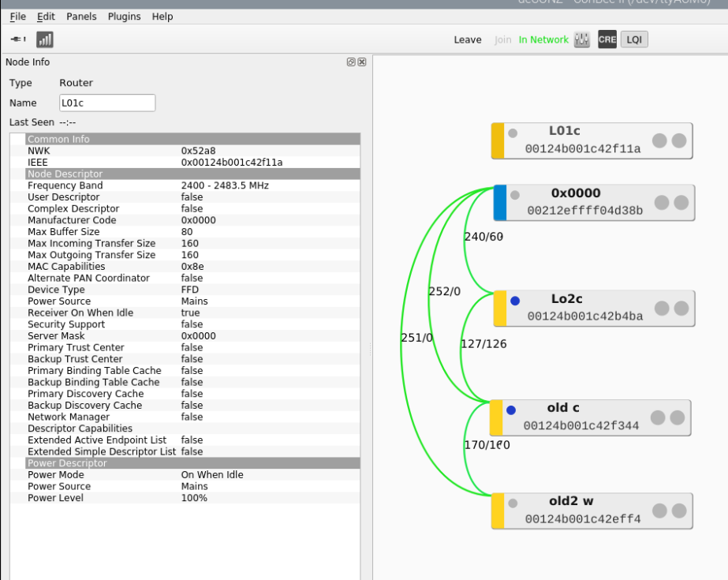
Task: Select the NWK row value 0x52a8
Action: 198,151
